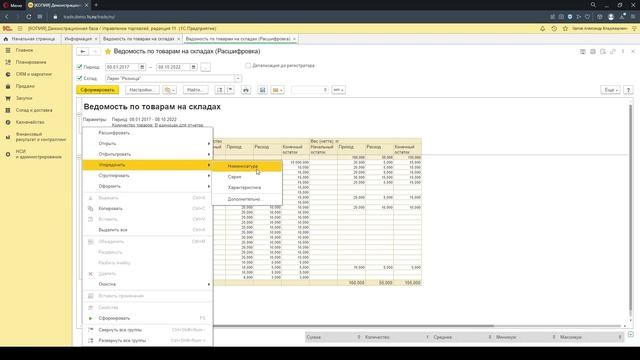
Task: Click the Найти button
Action: point(196,90)
